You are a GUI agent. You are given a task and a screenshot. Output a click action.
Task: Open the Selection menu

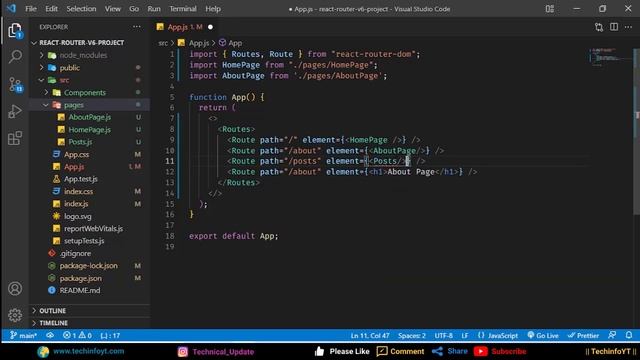tap(81, 9)
